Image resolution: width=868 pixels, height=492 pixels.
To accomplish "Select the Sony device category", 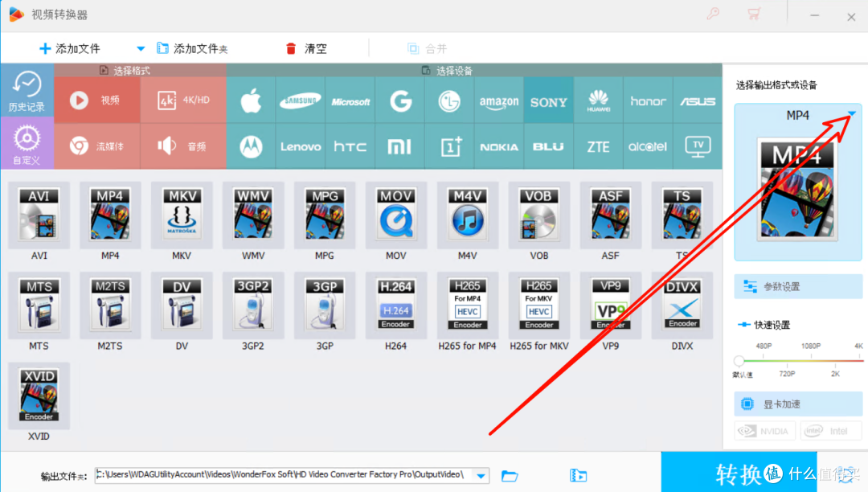I will coord(549,100).
